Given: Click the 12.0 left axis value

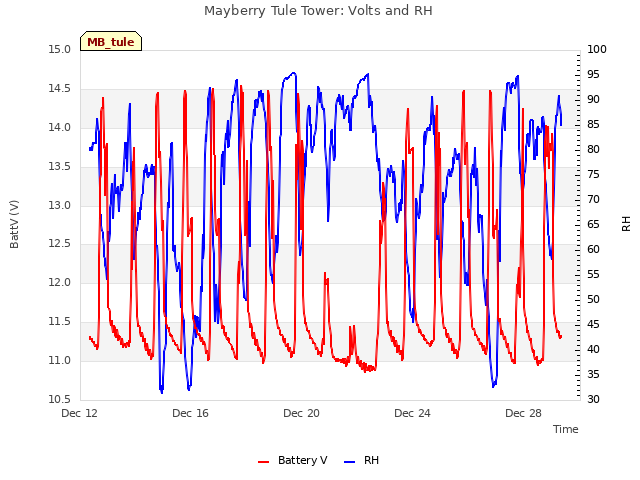Looking at the screenshot, I should 59,282.
